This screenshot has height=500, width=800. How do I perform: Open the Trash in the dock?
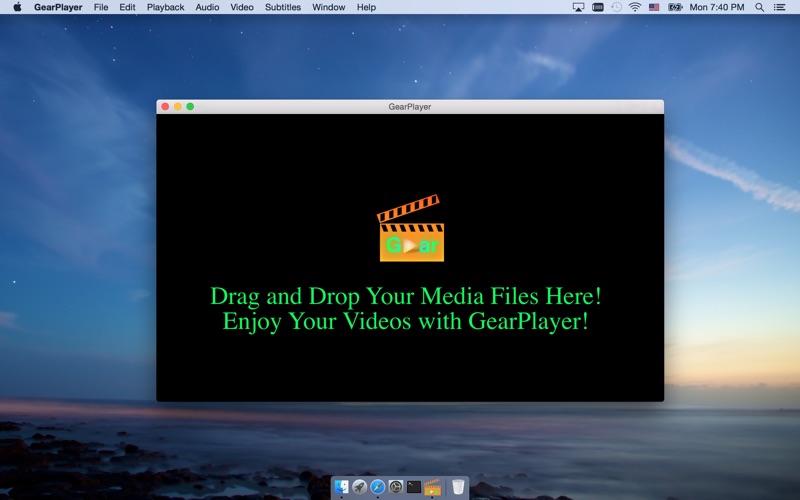(x=458, y=487)
